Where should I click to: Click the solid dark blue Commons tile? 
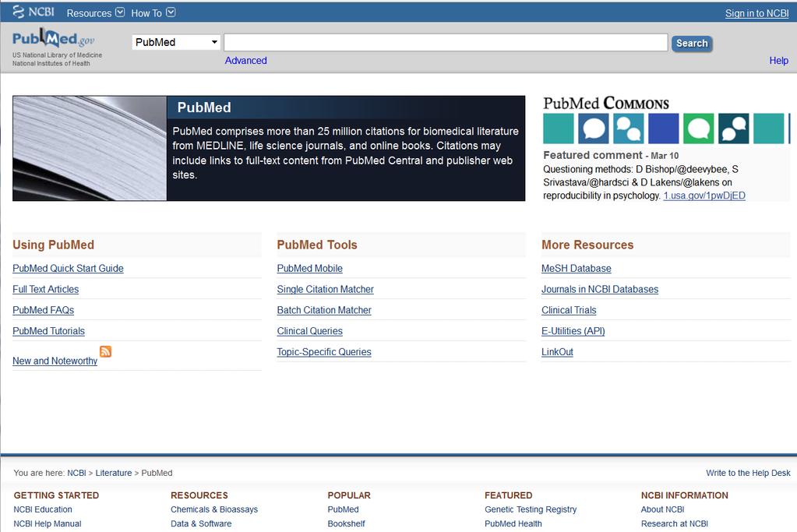(x=663, y=129)
